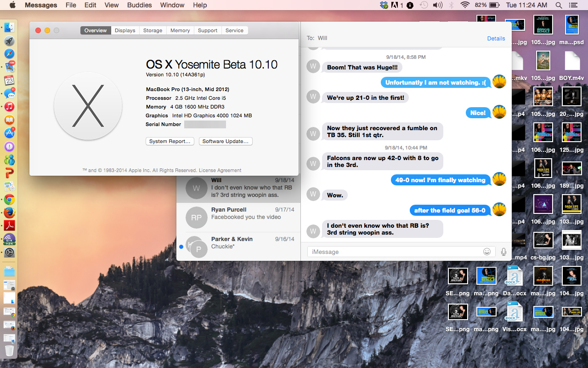Switch to the Memory tab
Image resolution: width=588 pixels, height=368 pixels.
[180, 30]
